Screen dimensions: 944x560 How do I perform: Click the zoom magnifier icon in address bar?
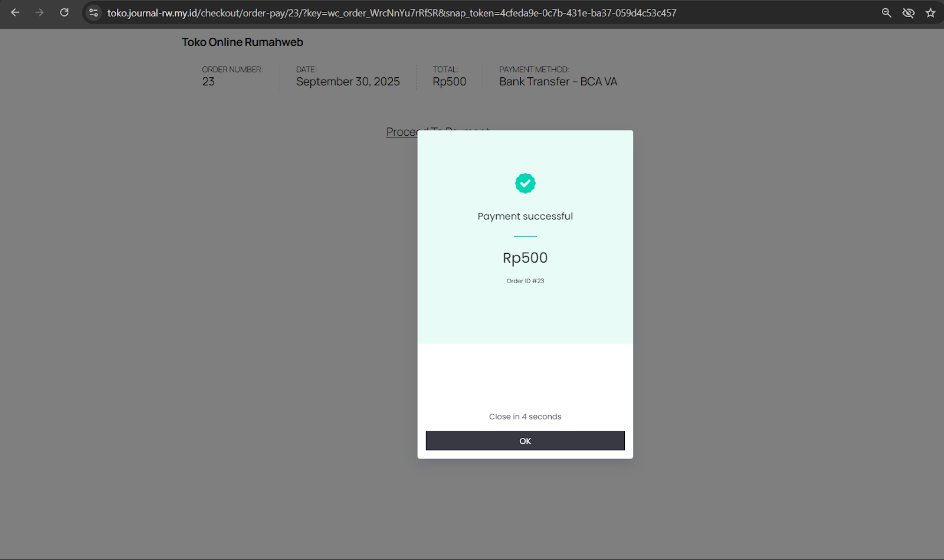click(x=886, y=12)
